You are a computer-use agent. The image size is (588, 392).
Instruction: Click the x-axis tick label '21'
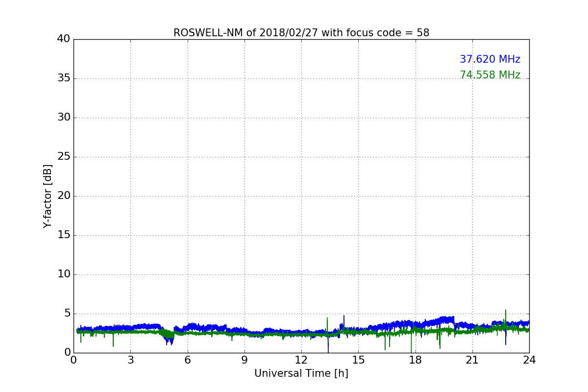(472, 360)
